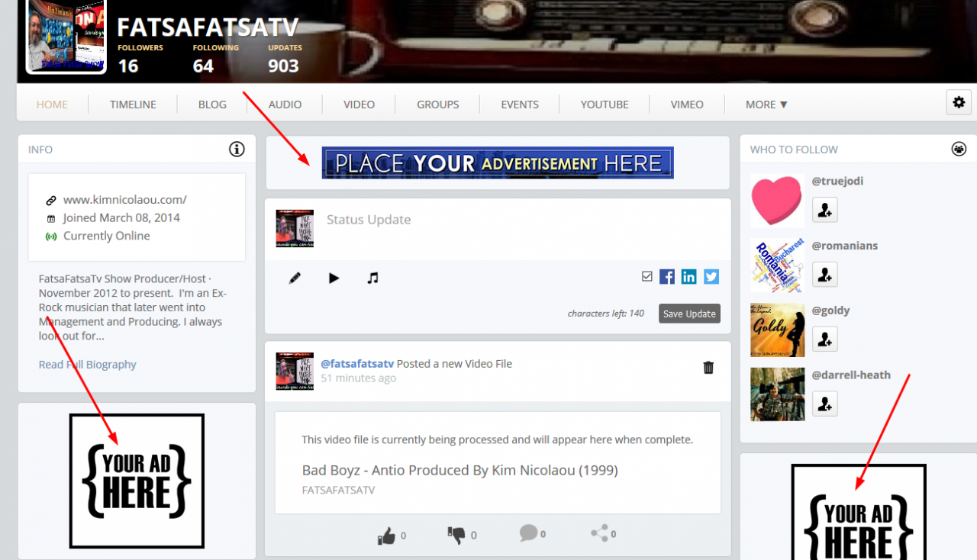Image resolution: width=977 pixels, height=560 pixels.
Task: Click the Twitter share icon
Action: click(711, 276)
